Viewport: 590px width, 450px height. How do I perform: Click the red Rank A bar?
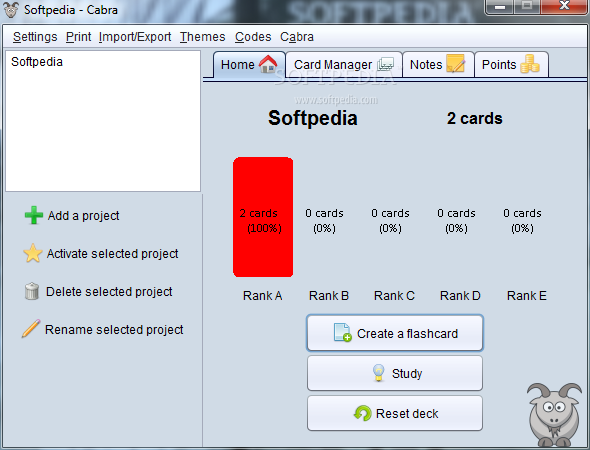click(263, 217)
